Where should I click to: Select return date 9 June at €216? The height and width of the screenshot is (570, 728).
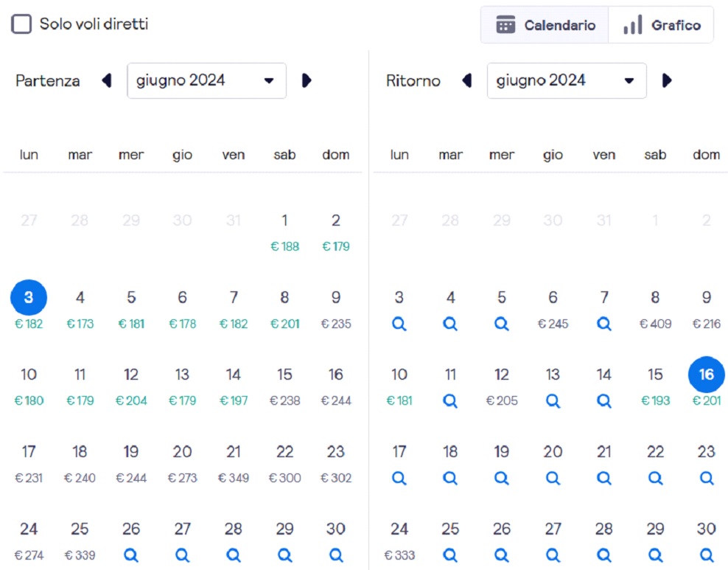point(707,310)
